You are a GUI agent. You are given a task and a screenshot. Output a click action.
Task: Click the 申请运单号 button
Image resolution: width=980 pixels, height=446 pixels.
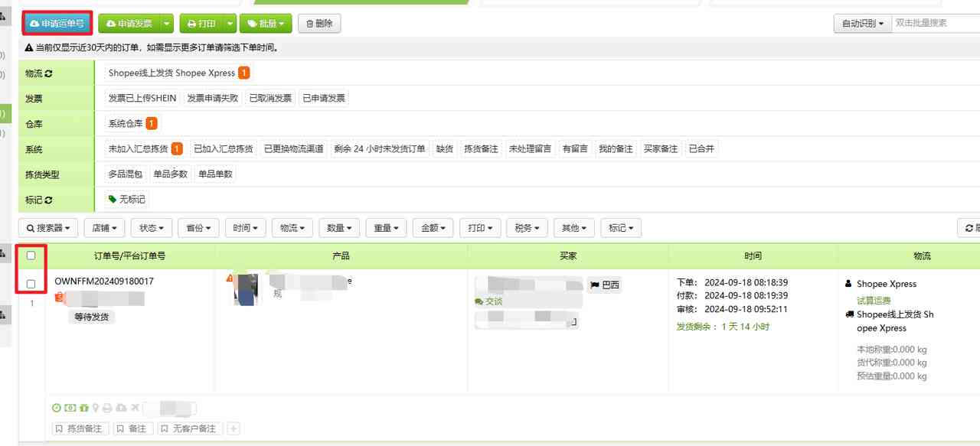pos(57,23)
